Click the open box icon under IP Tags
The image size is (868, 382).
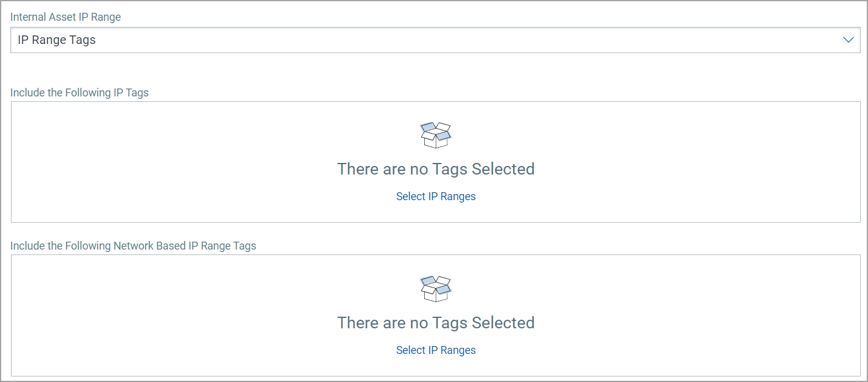tap(436, 135)
